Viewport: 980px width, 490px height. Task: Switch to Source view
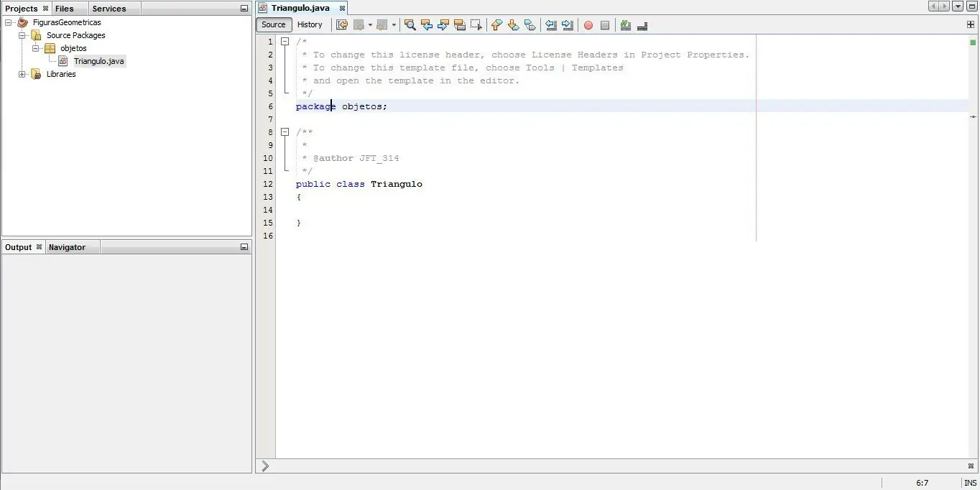click(x=274, y=24)
